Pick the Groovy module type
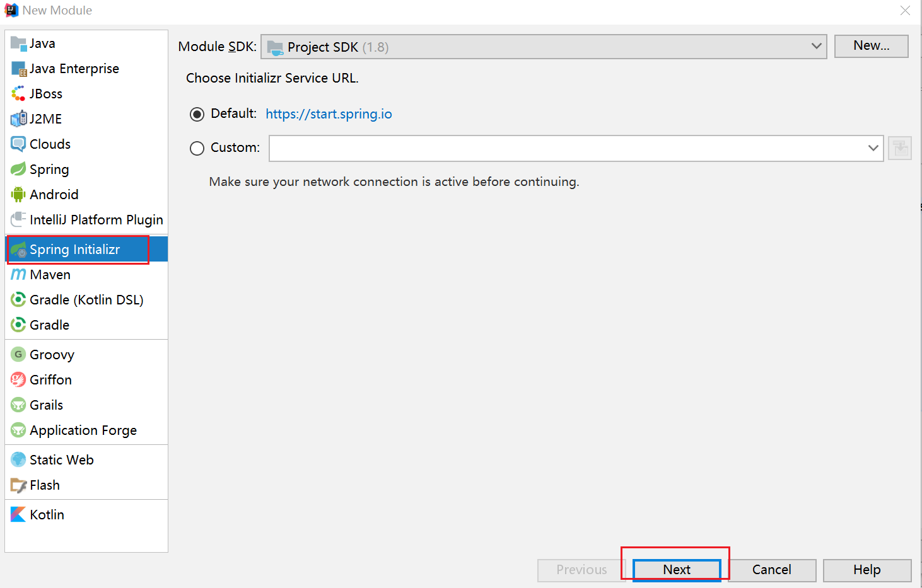 (x=51, y=354)
